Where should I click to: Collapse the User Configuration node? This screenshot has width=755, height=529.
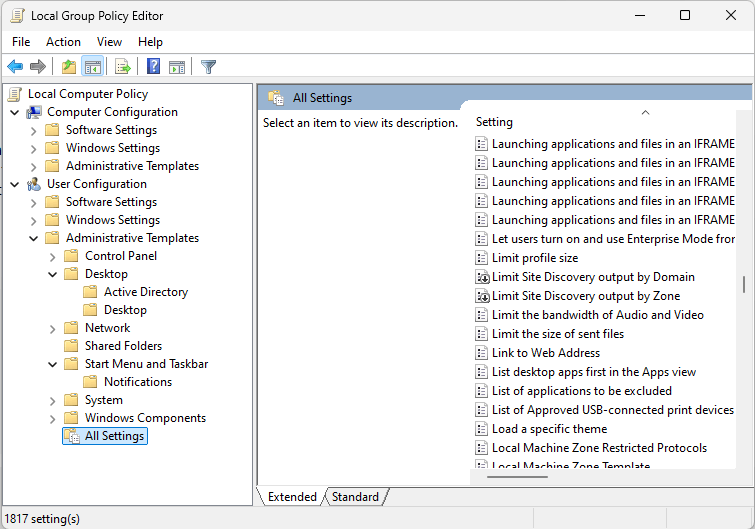coord(14,184)
